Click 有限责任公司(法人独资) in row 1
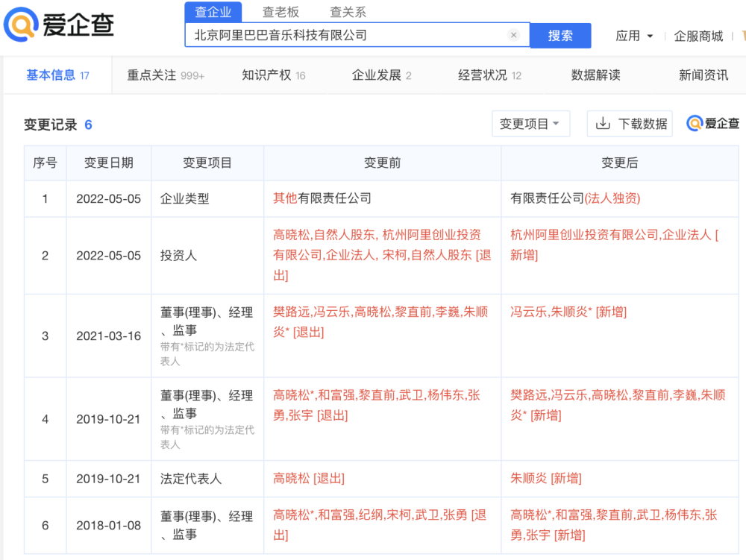Screen dimensions: 746x560 [x=575, y=198]
